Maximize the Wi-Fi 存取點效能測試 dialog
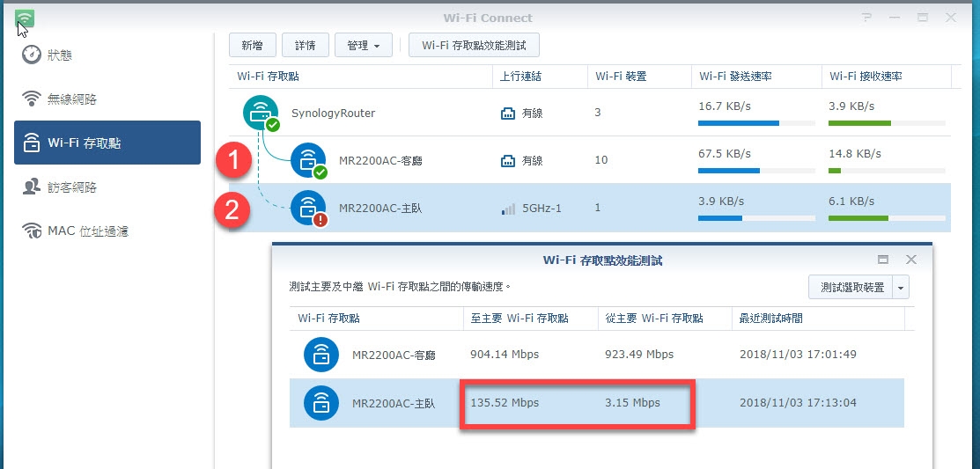This screenshot has width=980, height=469. (x=883, y=260)
